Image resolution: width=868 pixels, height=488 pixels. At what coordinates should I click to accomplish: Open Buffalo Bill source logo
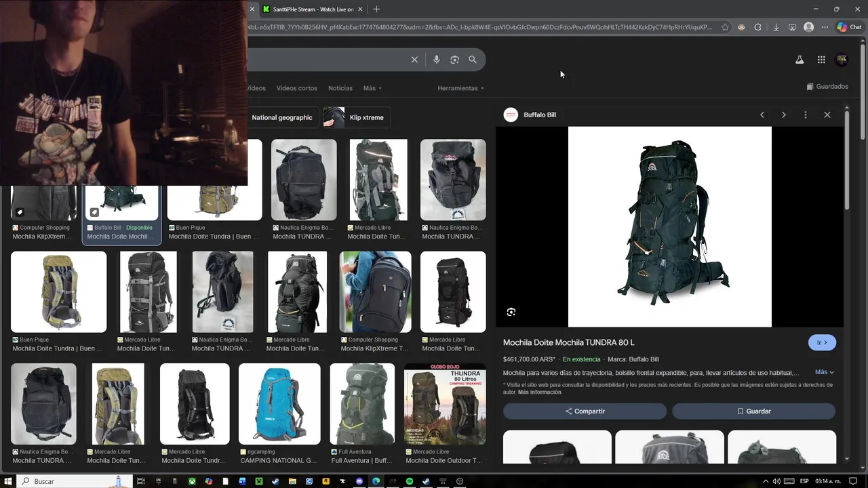tap(511, 115)
